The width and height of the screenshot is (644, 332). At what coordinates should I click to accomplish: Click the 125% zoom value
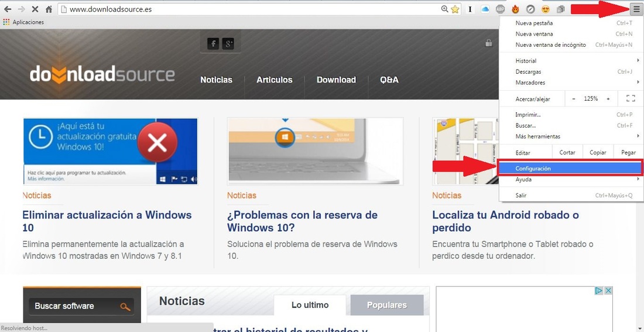(x=591, y=98)
